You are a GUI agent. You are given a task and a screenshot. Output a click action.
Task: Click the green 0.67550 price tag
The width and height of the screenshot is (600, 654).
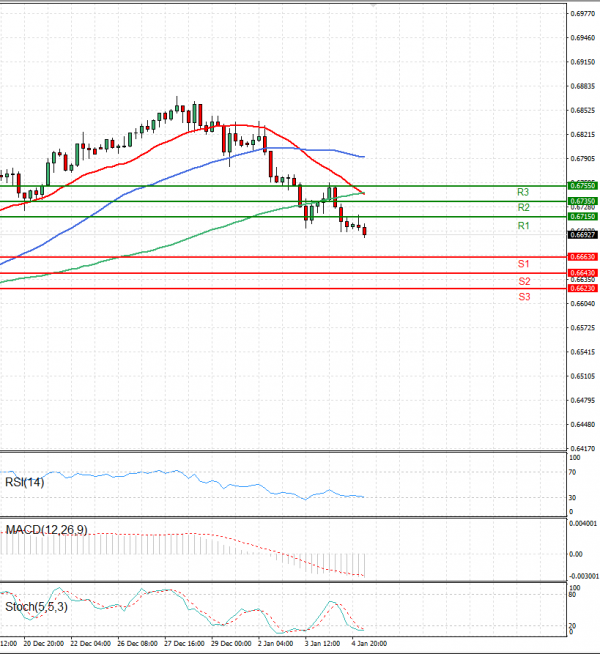(x=582, y=185)
